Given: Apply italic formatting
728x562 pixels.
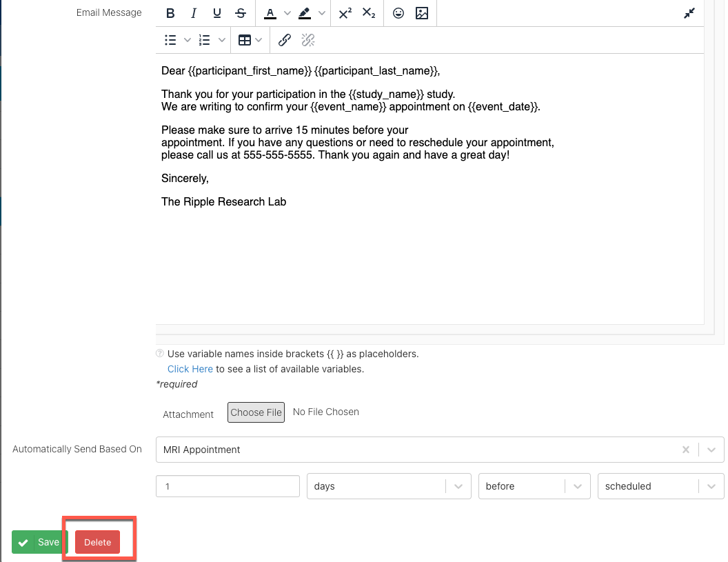Looking at the screenshot, I should pyautogui.click(x=194, y=13).
